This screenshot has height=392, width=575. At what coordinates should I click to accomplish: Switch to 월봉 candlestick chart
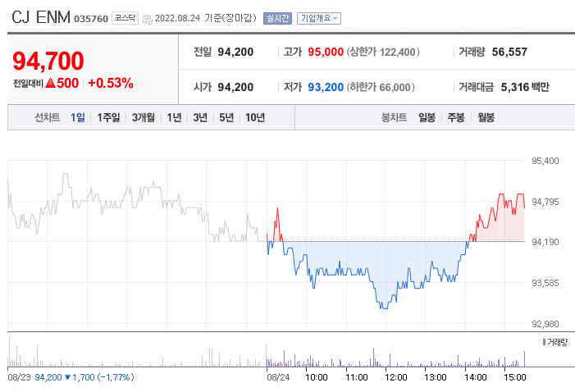(486, 117)
